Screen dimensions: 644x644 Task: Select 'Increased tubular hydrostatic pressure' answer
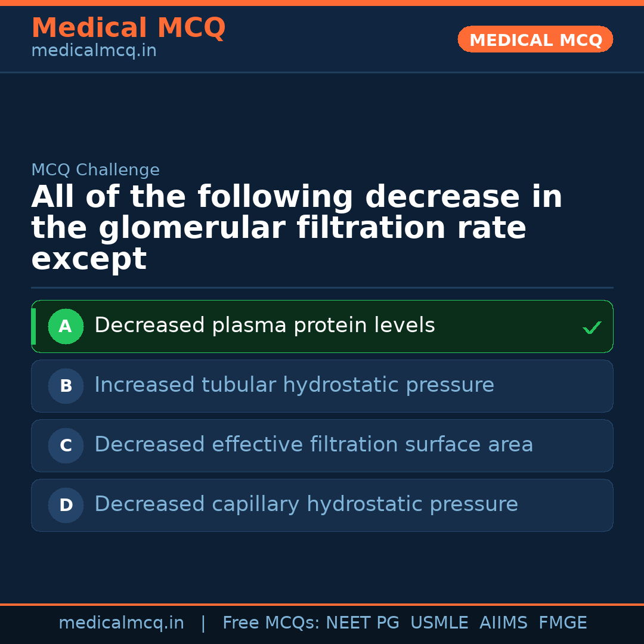294,385
